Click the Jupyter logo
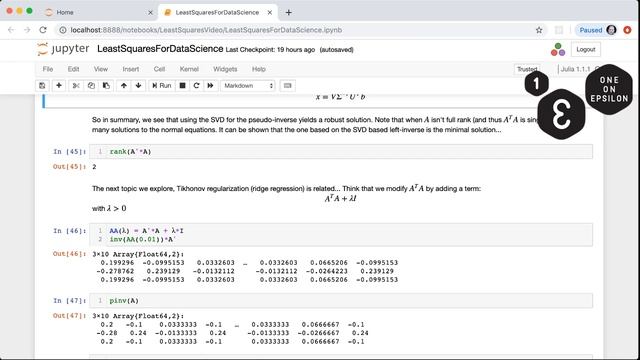The height and width of the screenshot is (360, 640). [x=63, y=49]
